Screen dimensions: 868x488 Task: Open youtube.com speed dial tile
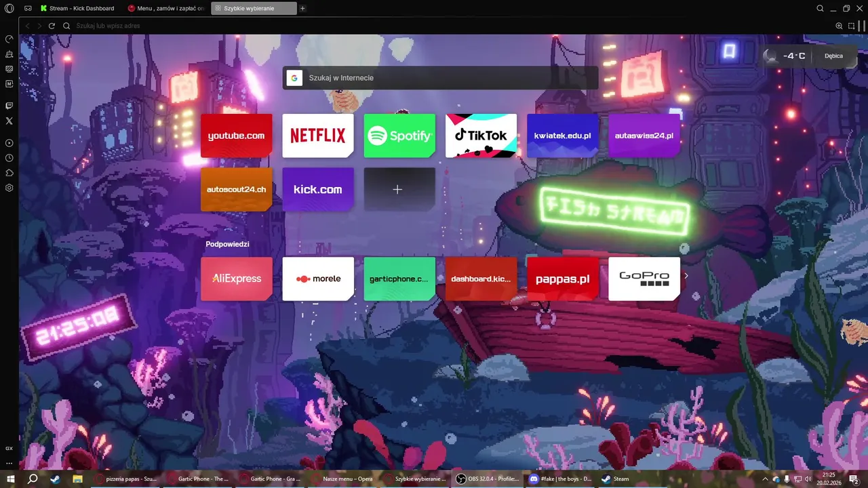pyautogui.click(x=236, y=136)
